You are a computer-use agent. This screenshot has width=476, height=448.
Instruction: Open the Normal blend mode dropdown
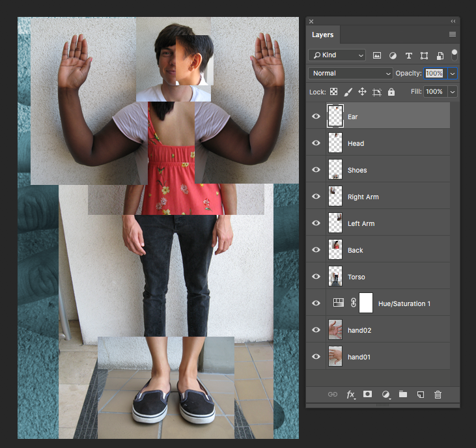point(350,74)
